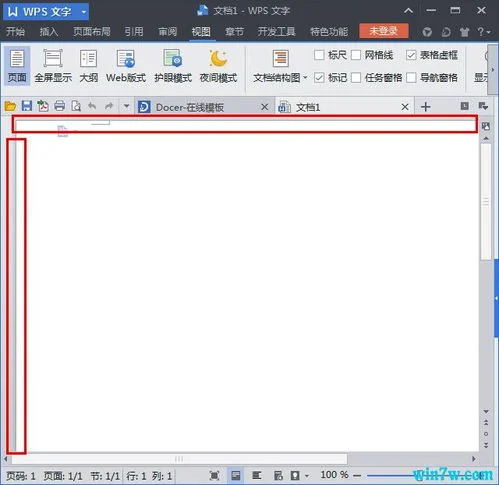Enable the 标尺 ruler checkbox
The height and width of the screenshot is (485, 499).
319,55
